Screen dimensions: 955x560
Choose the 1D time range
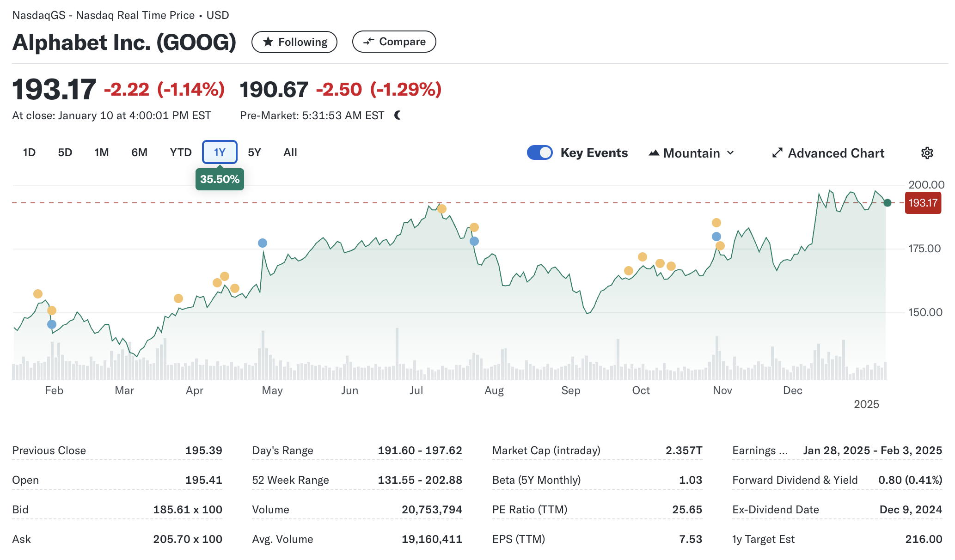coord(29,152)
